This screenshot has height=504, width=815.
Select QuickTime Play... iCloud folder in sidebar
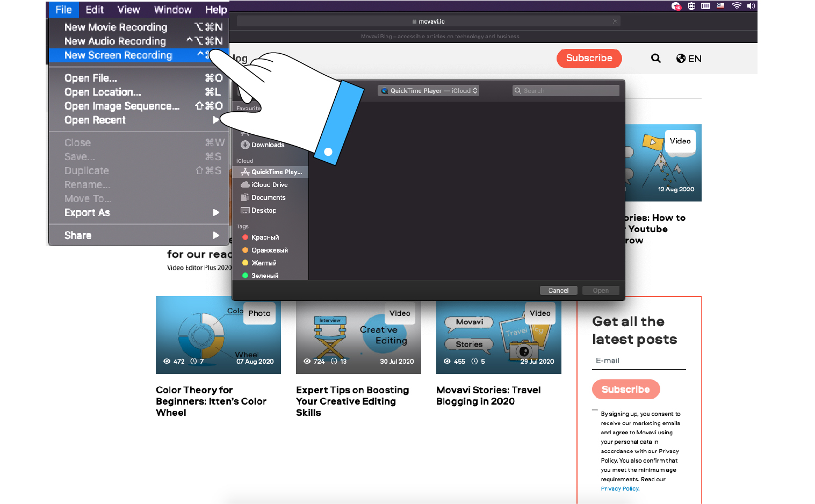(x=270, y=172)
